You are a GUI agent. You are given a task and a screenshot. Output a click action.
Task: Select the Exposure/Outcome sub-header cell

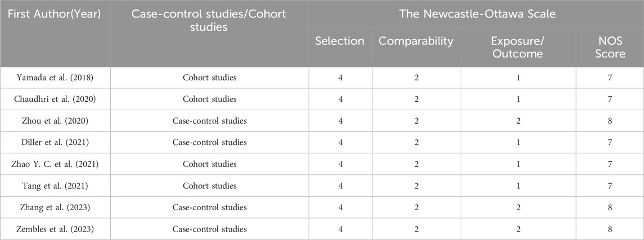tap(518, 47)
